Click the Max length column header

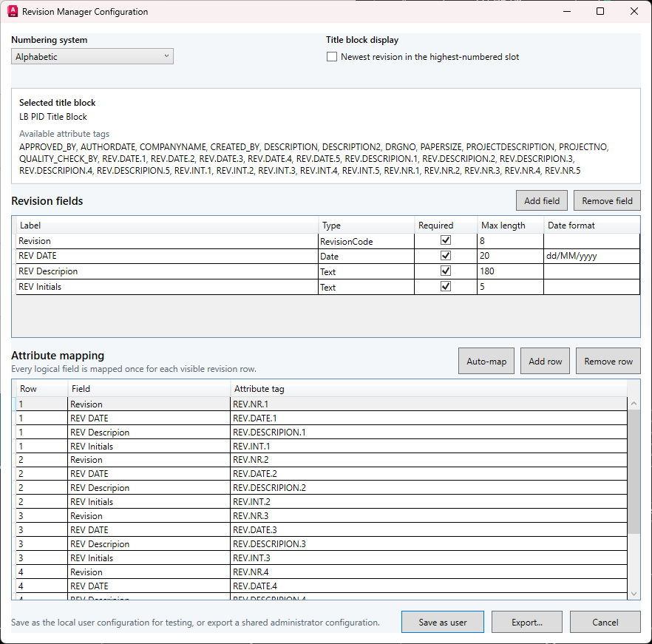(511, 225)
